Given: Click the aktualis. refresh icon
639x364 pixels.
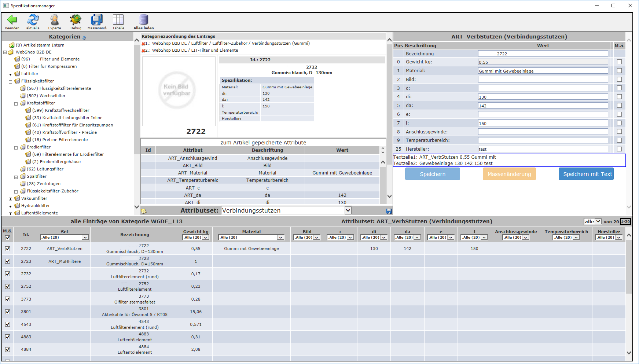Looking at the screenshot, I should tap(33, 20).
